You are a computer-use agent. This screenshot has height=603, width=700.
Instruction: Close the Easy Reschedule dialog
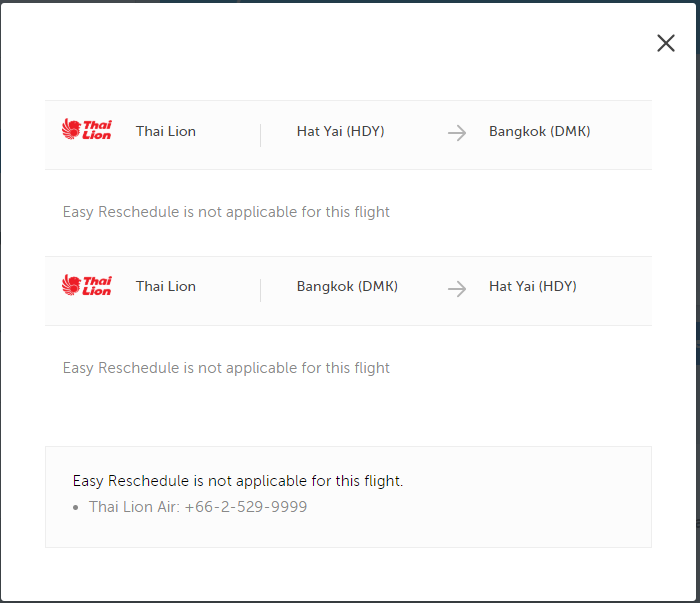[666, 43]
